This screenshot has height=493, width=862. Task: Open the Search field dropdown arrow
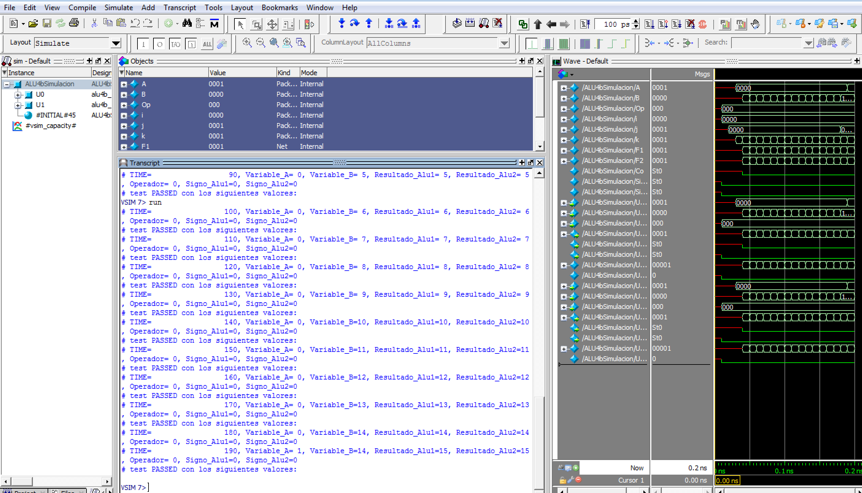click(x=808, y=43)
